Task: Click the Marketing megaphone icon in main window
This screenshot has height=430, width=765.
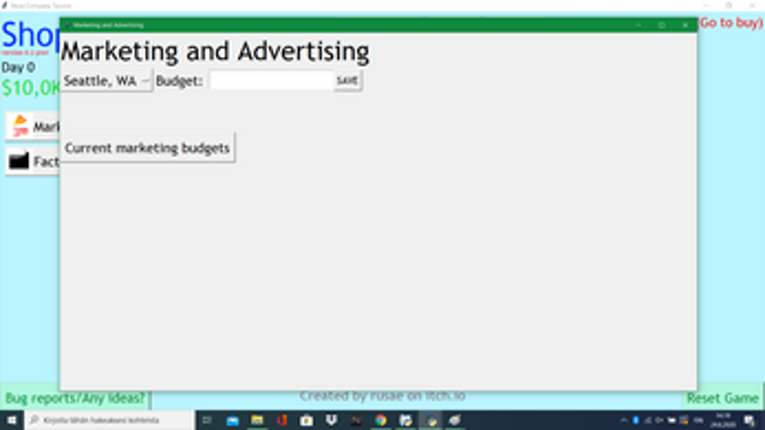Action: coord(19,126)
